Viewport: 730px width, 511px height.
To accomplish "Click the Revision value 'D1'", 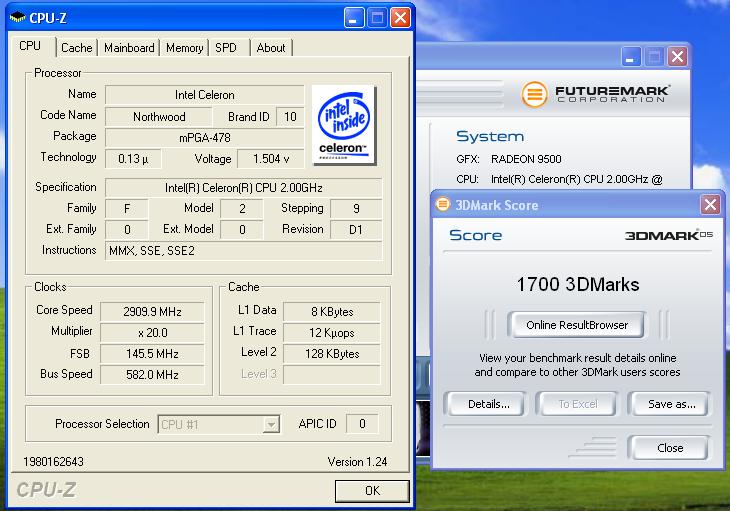I will [x=356, y=230].
